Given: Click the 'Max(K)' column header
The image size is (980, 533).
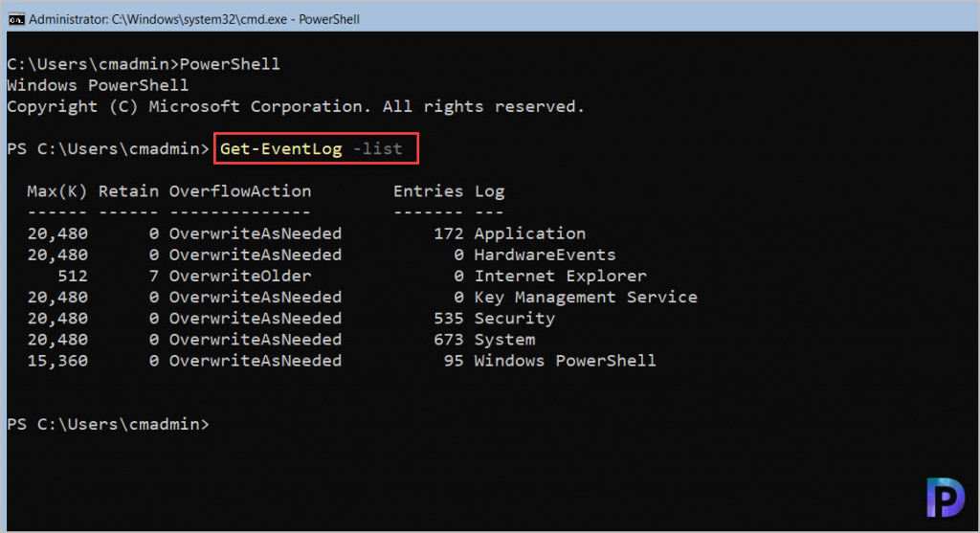Looking at the screenshot, I should point(56,191).
